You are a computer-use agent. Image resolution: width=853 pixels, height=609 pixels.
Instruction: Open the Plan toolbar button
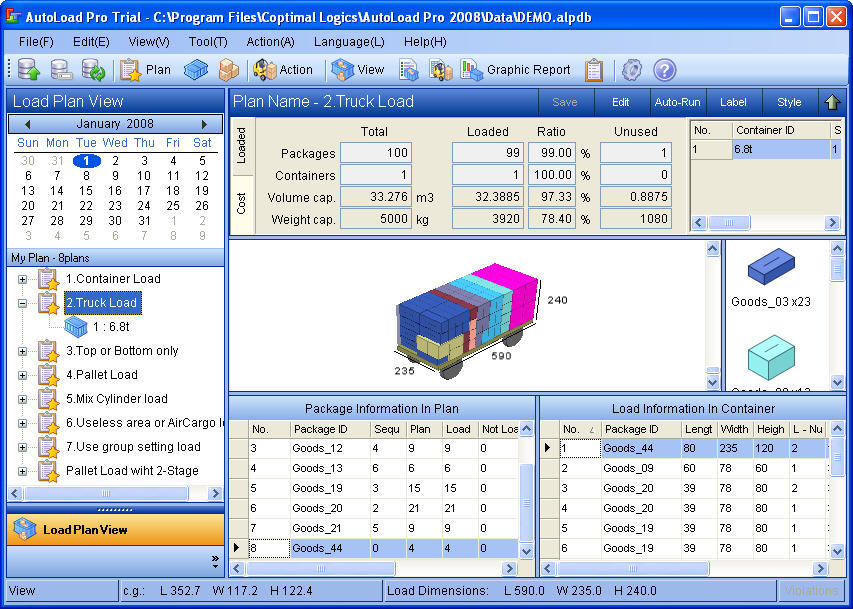pyautogui.click(x=145, y=70)
